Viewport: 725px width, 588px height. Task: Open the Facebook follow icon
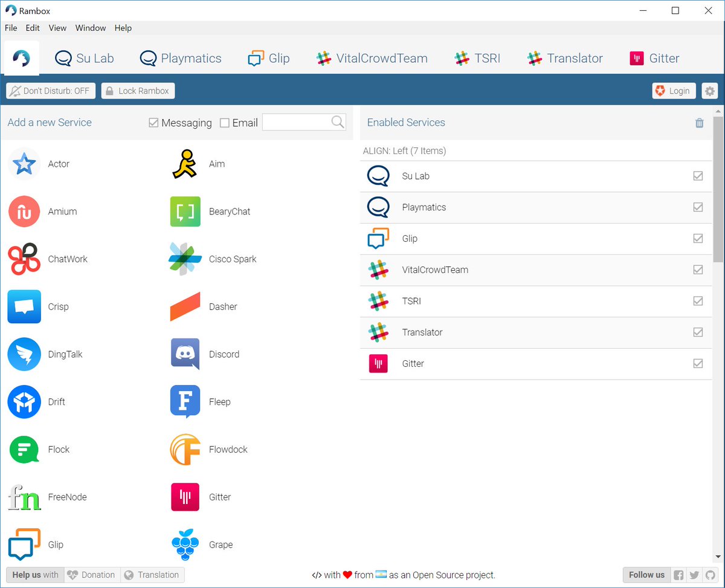tap(678, 575)
